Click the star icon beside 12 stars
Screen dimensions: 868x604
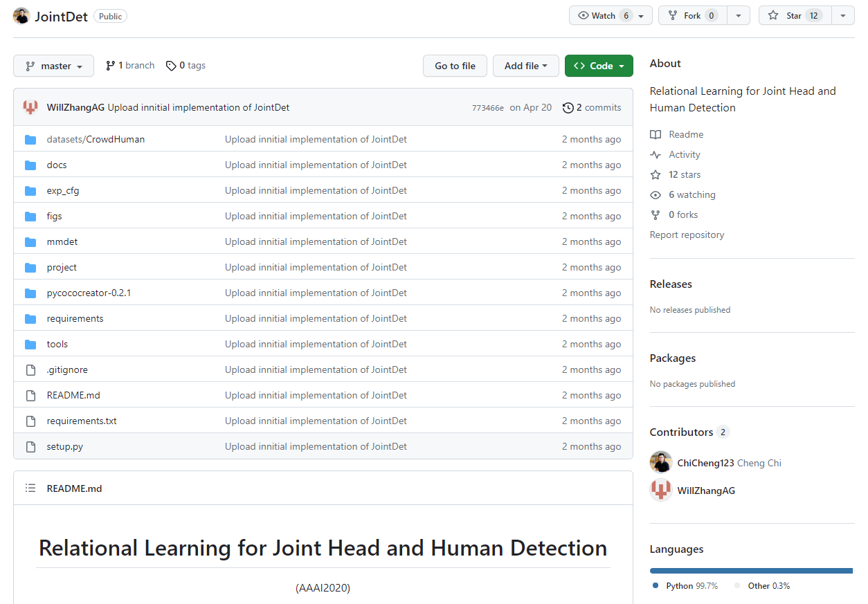point(655,174)
